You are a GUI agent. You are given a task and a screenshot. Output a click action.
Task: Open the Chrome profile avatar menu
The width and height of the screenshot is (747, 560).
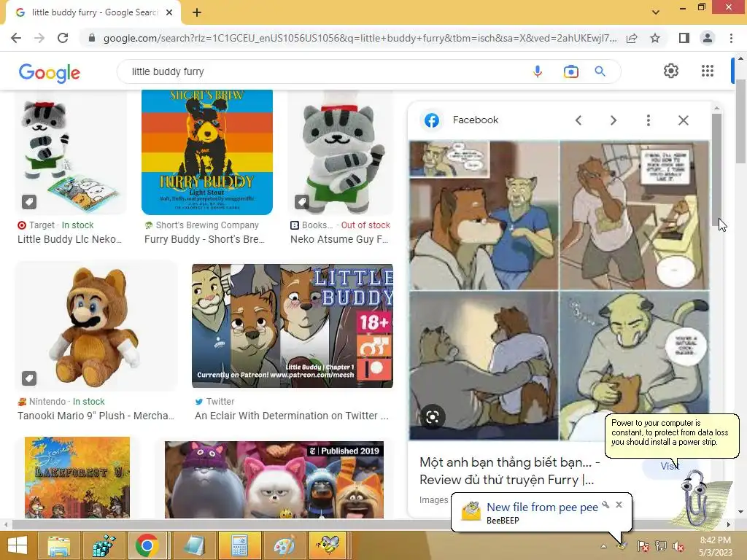tap(708, 38)
